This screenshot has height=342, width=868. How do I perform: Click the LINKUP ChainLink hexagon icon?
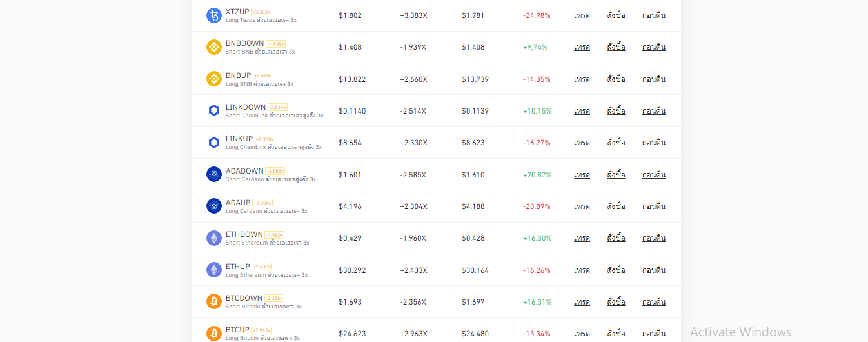[214, 143]
